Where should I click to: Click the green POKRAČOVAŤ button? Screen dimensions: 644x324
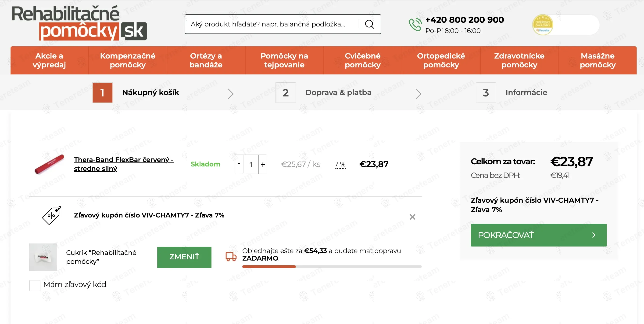539,235
